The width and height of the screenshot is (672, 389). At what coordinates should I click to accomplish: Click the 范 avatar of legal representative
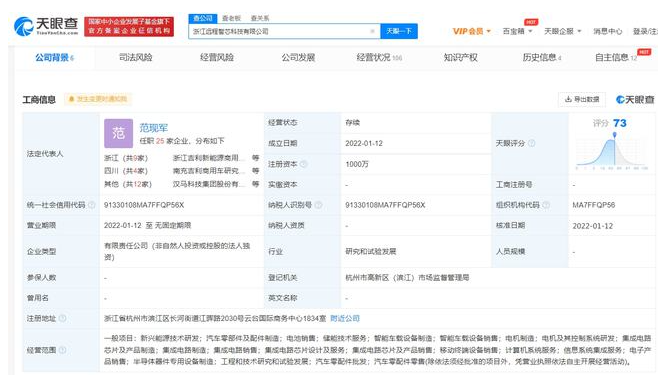(x=118, y=133)
